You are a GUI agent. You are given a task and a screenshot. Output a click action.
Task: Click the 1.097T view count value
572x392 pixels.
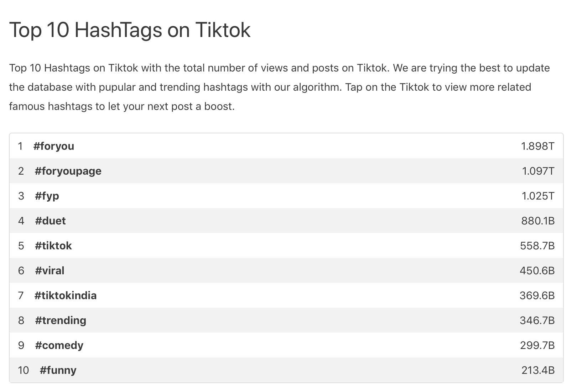(538, 171)
